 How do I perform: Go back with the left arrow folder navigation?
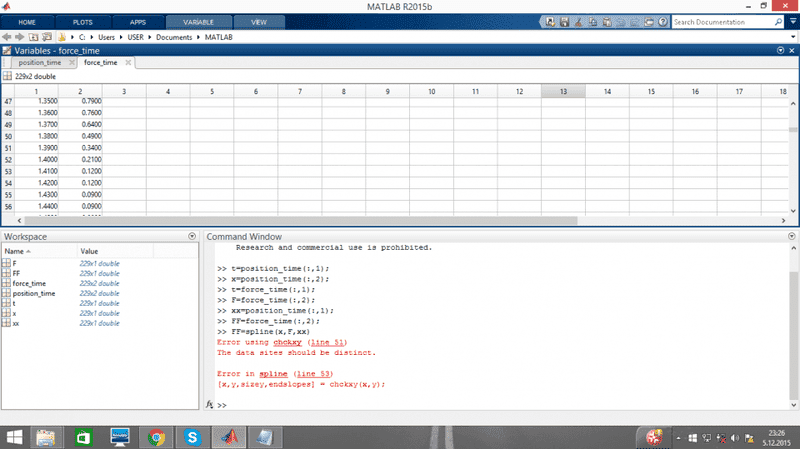click(x=7, y=37)
